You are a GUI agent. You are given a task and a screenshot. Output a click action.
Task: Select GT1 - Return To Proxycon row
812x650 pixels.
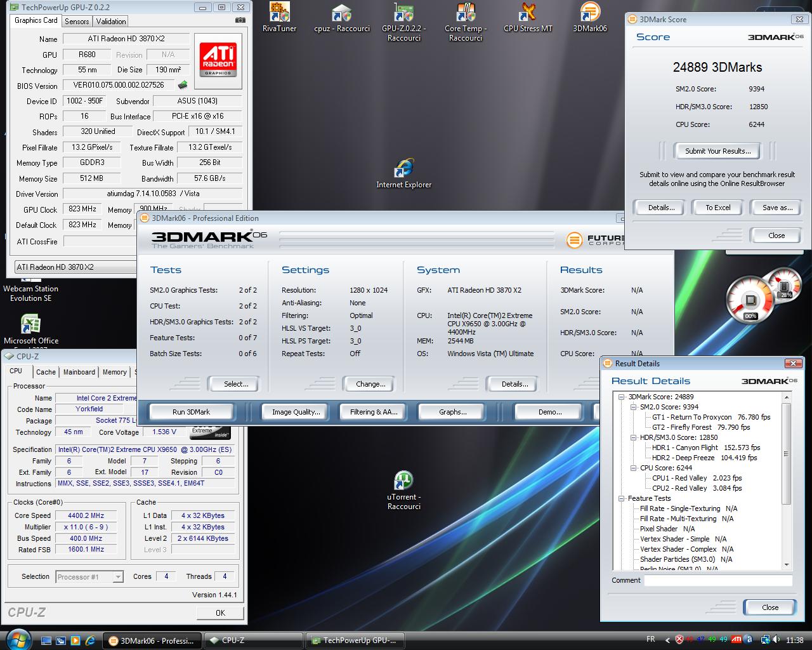pyautogui.click(x=711, y=417)
